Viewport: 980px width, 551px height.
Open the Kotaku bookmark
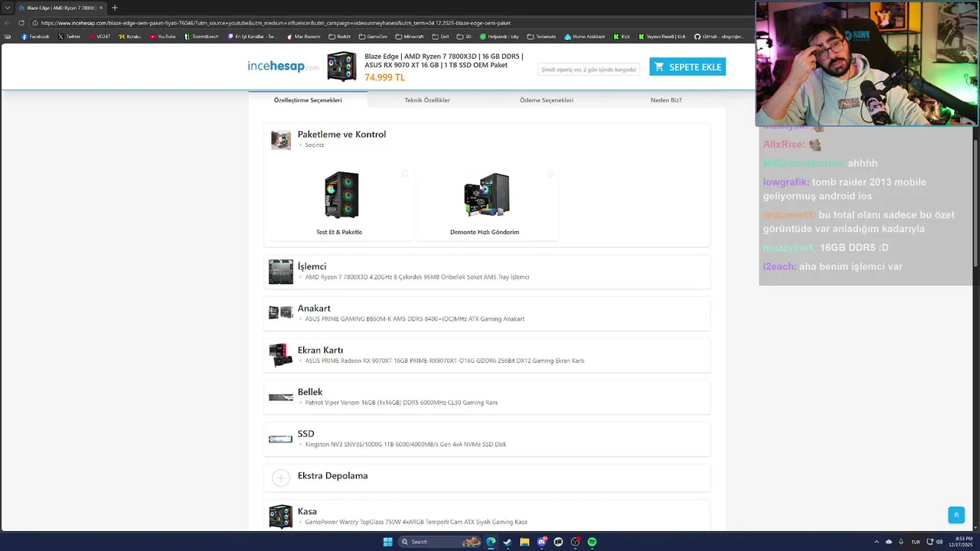click(129, 36)
